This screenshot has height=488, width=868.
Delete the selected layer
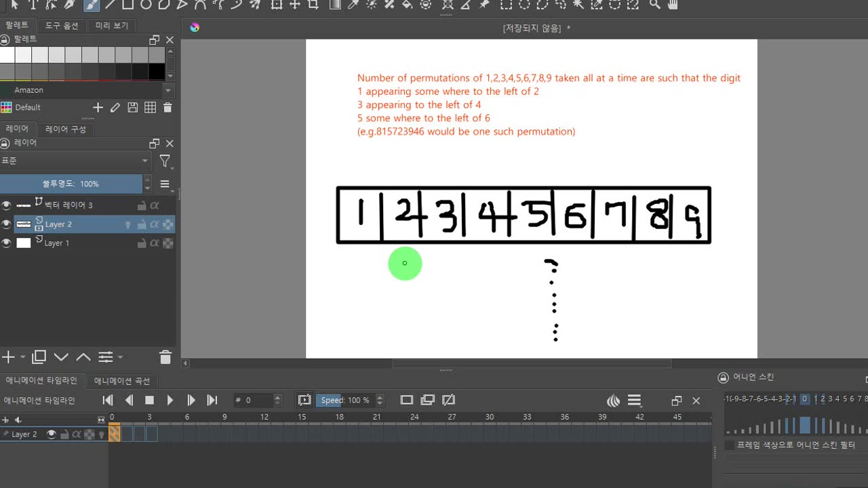point(165,357)
